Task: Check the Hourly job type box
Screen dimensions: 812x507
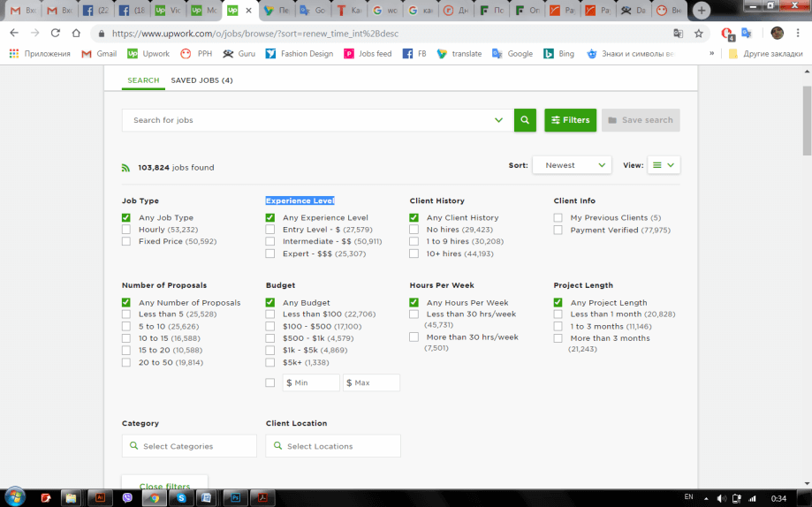Action: click(x=126, y=230)
